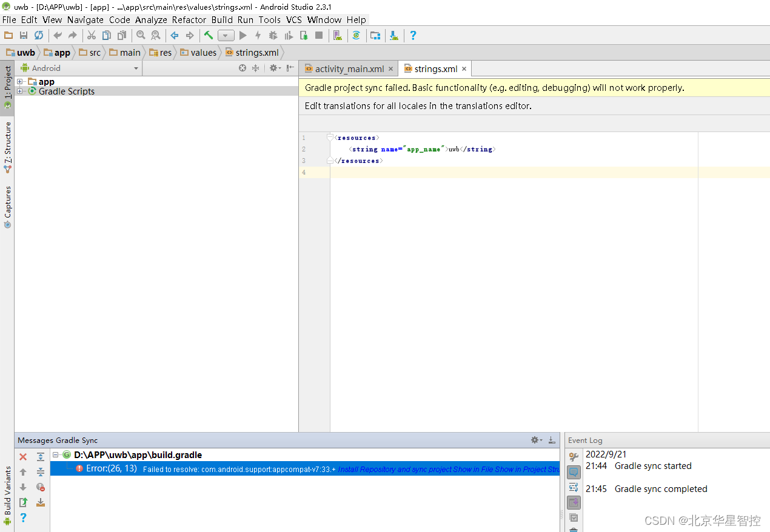Open the Project Structure toolbar icon
The height and width of the screenshot is (532, 770).
pyautogui.click(x=375, y=36)
